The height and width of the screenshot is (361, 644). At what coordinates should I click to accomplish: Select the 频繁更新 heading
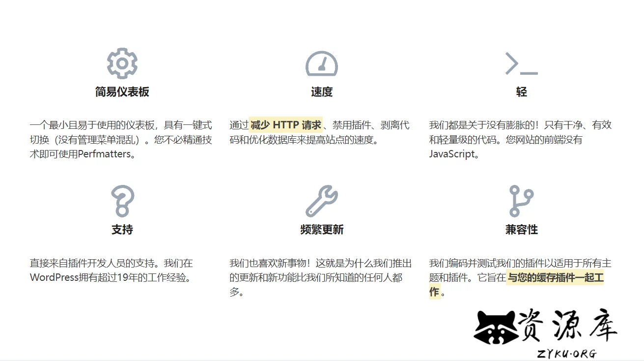[x=322, y=230]
